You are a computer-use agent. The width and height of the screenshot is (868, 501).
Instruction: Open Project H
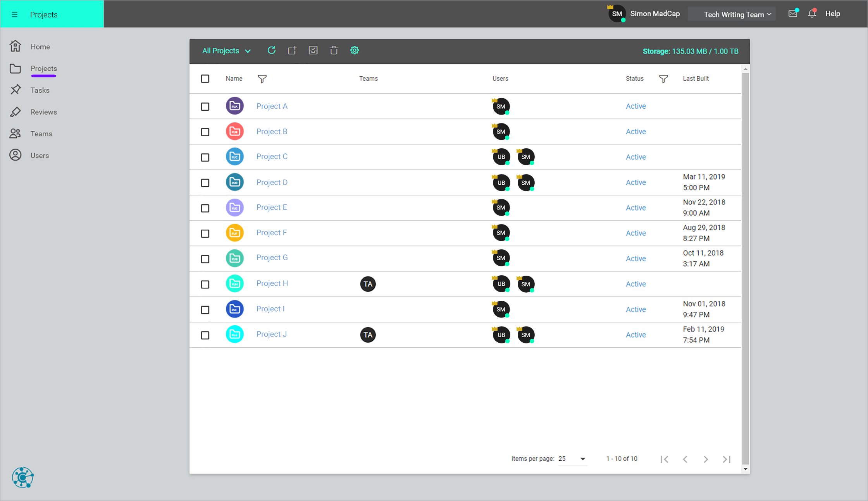tap(272, 283)
